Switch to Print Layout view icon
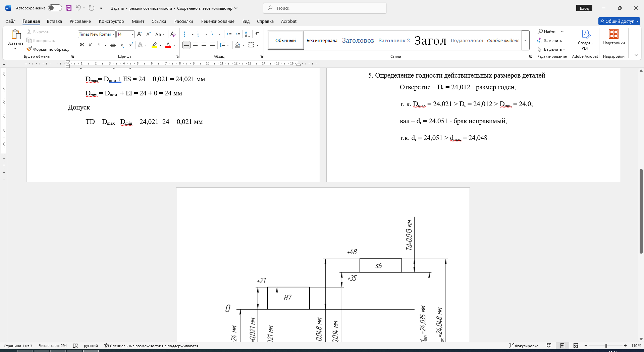This screenshot has width=644, height=352. 562,346
